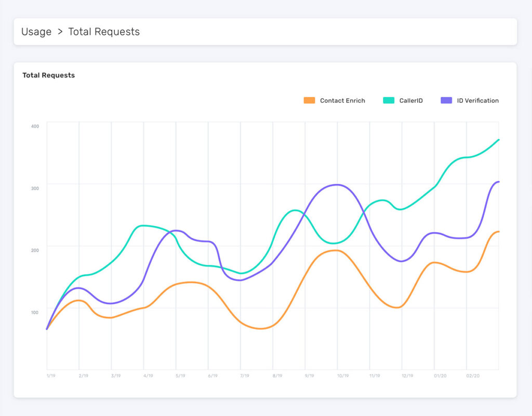The image size is (532, 416).
Task: Select the 10/19 x-axis label
Action: [342, 375]
